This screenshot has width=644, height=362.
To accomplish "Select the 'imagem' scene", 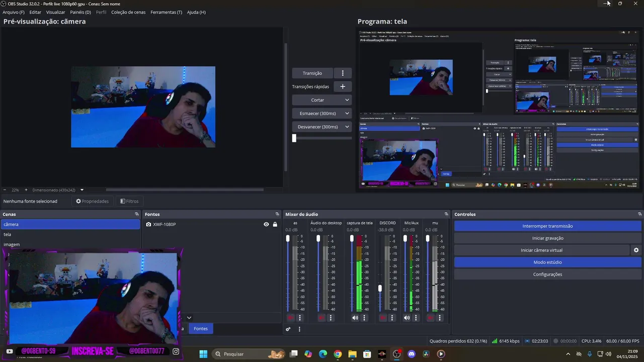I will [x=70, y=244].
